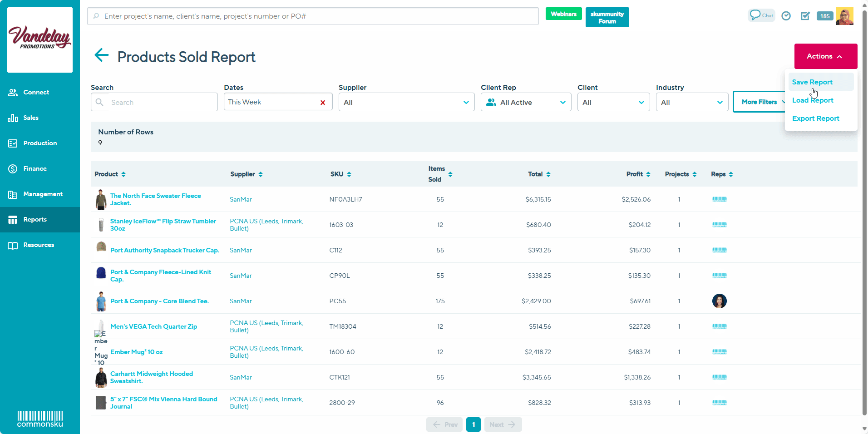
Task: Click the Webinars button
Action: click(x=563, y=14)
